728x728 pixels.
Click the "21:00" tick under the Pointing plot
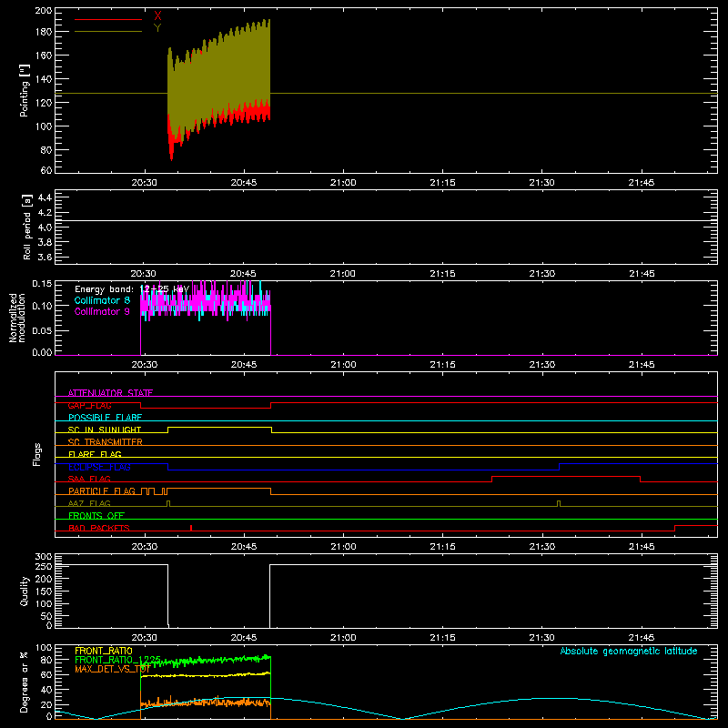(343, 183)
